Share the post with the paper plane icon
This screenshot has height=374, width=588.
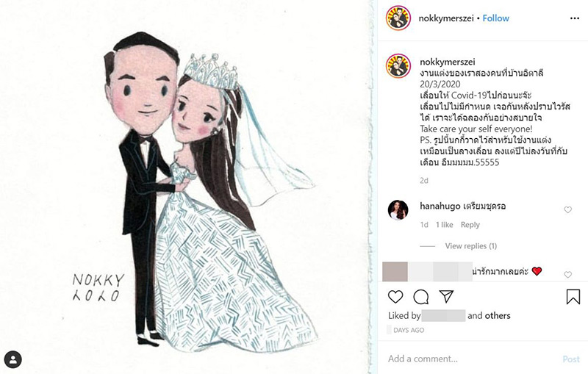446,296
